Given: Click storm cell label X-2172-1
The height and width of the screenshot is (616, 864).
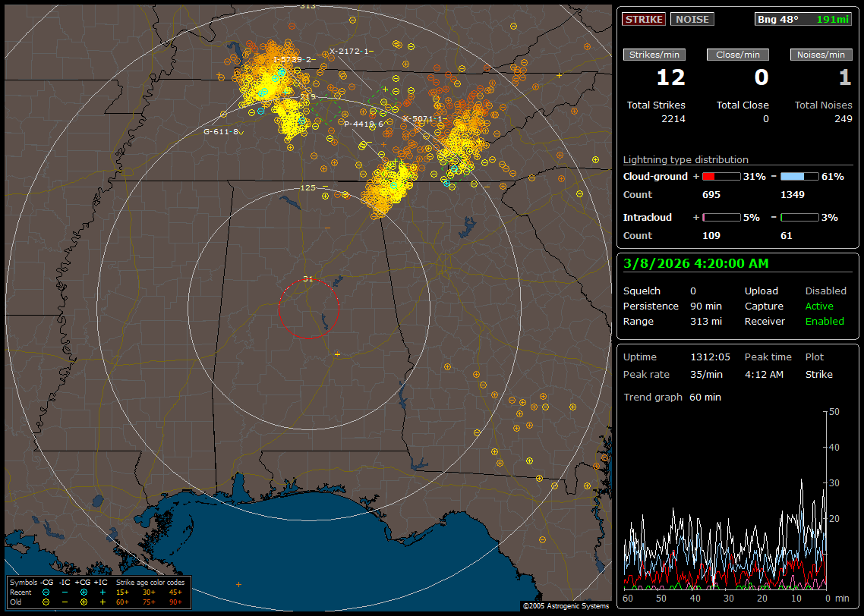Looking at the screenshot, I should 351,52.
